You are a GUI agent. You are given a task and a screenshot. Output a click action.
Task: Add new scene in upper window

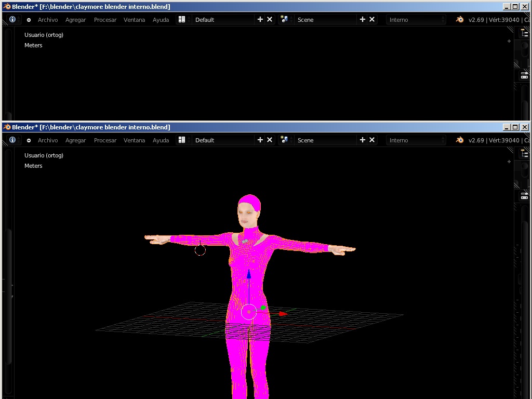tap(363, 20)
